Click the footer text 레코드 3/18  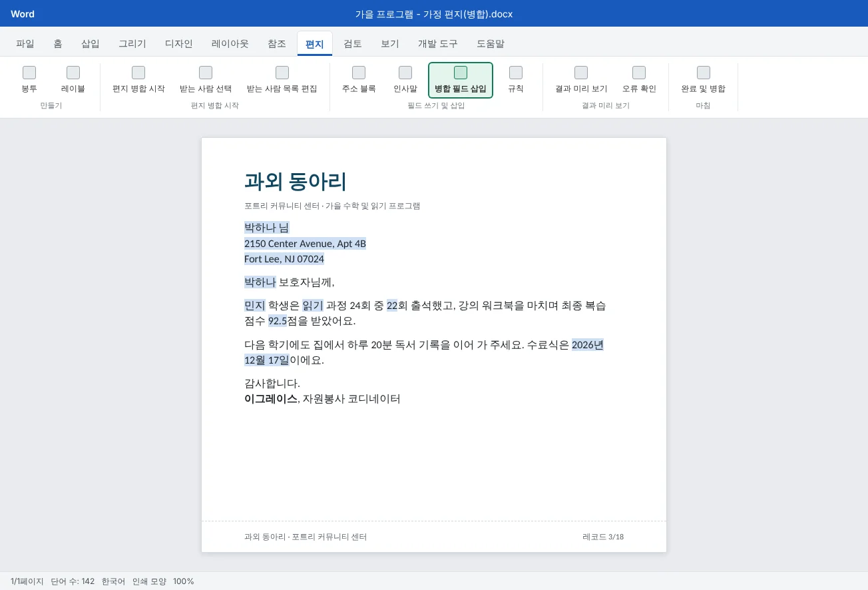point(603,537)
